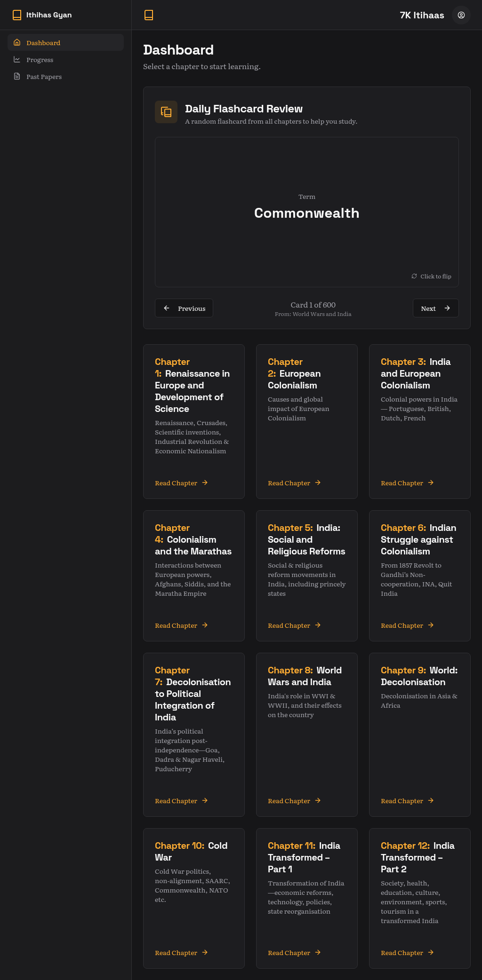Viewport: 482px width, 980px height.
Task: Open Progress page from sidebar
Action: tap(40, 60)
